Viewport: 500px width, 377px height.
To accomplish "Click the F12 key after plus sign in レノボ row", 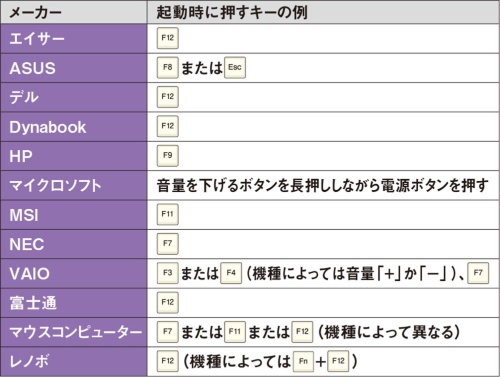I will pos(338,361).
